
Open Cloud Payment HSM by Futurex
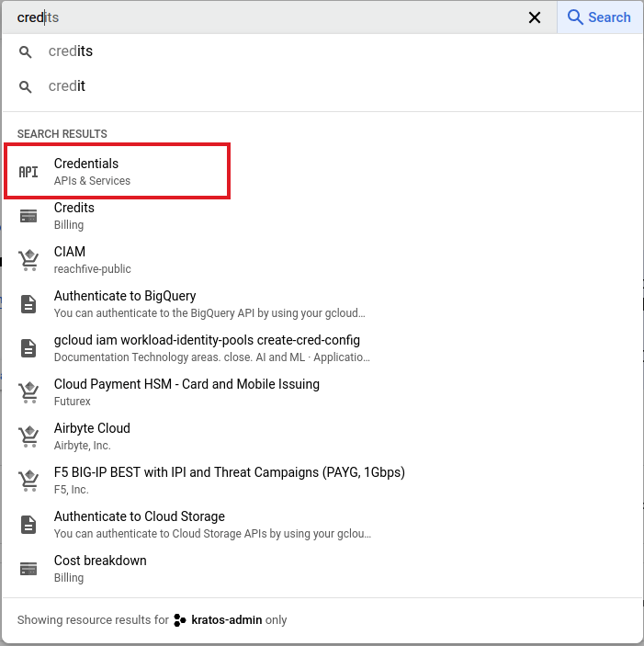[x=186, y=384]
